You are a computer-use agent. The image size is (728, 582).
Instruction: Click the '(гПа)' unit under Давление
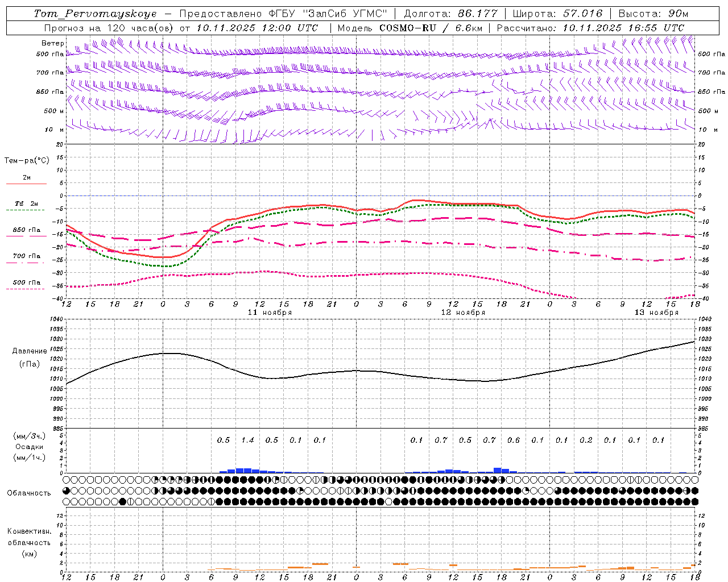(30, 364)
